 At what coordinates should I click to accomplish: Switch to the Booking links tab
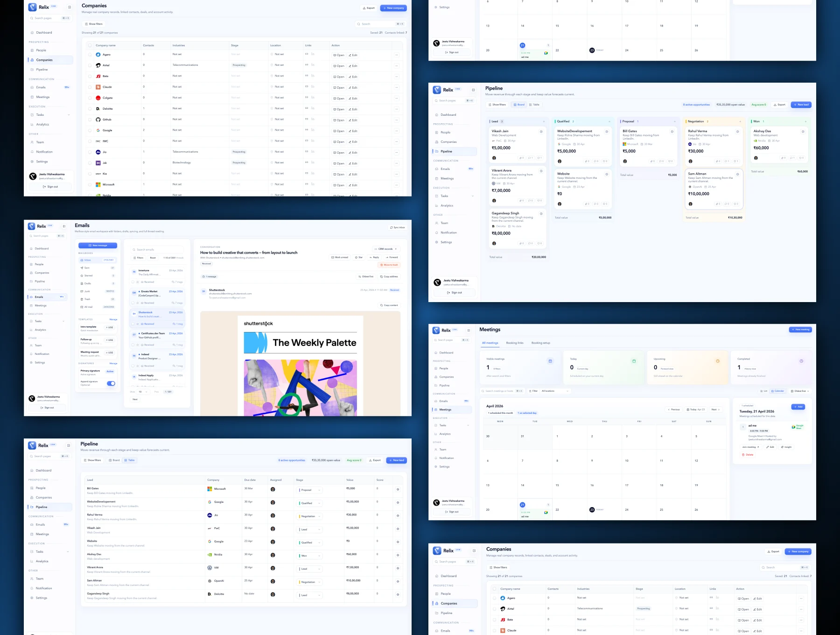tap(515, 343)
